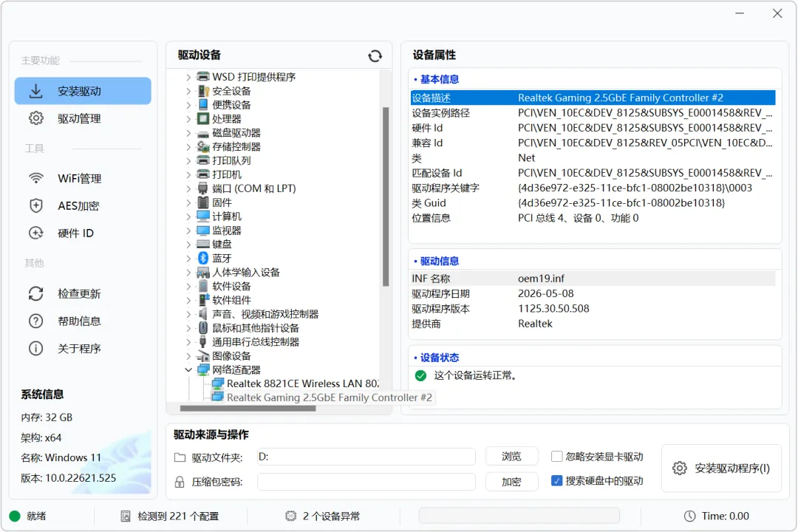Click the 驱动文件夹 path field
The image size is (798, 532).
click(366, 457)
